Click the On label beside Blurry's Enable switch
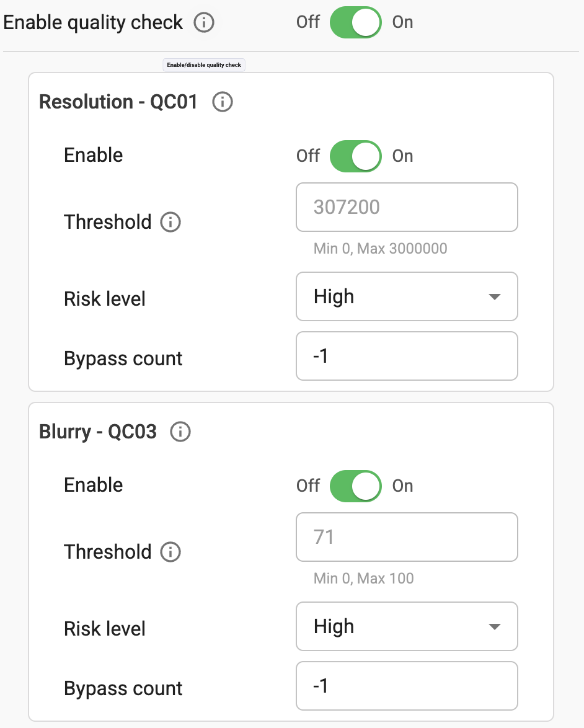This screenshot has width=584, height=728. [x=402, y=486]
